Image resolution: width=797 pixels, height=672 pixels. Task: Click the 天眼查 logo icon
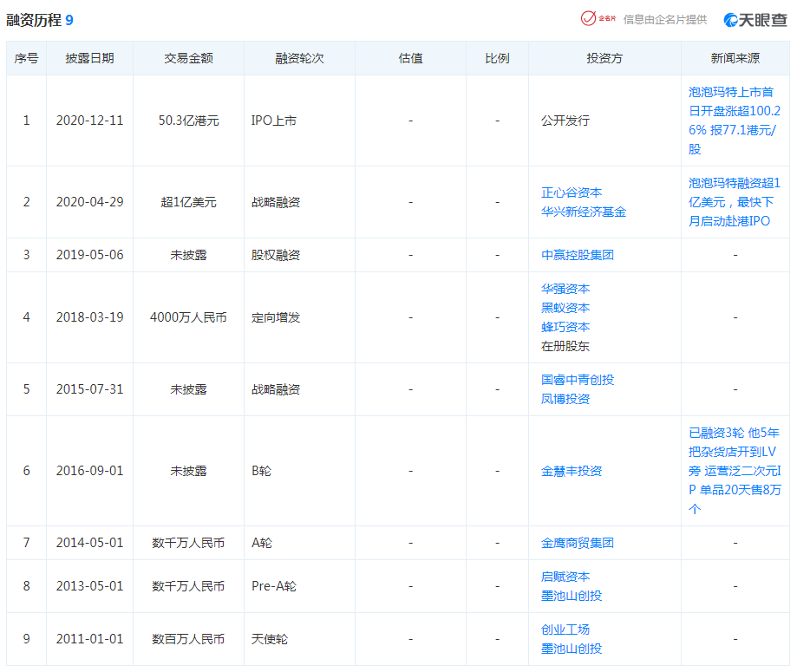[731, 19]
